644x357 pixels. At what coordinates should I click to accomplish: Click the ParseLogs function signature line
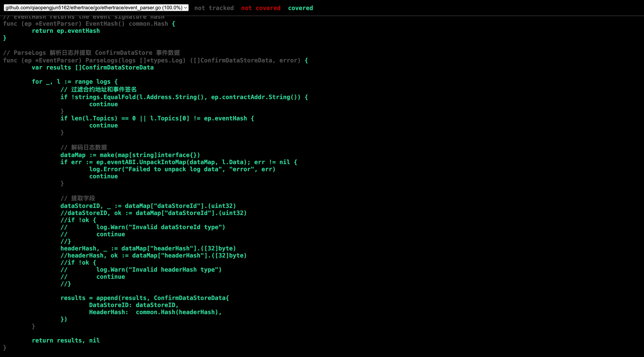coord(155,60)
